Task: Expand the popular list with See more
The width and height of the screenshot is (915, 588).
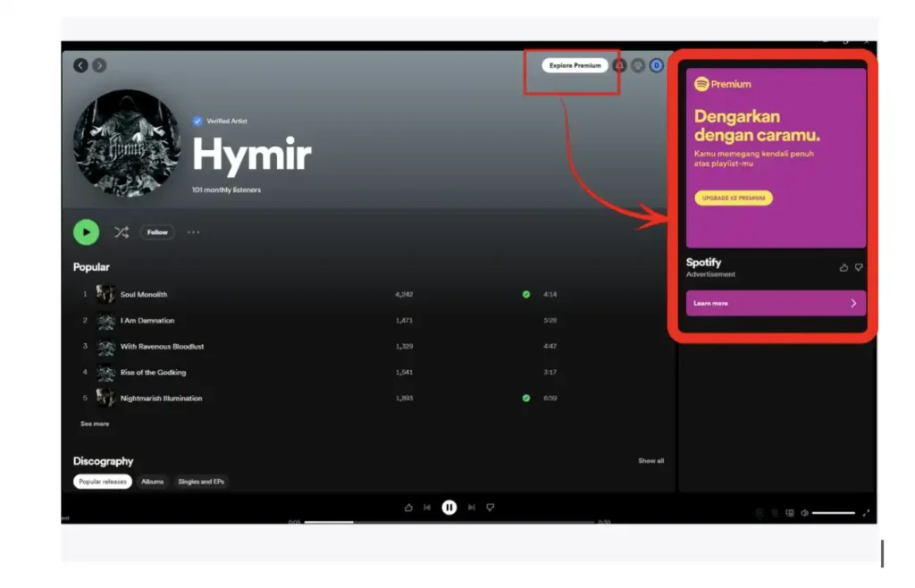Action: (x=95, y=424)
